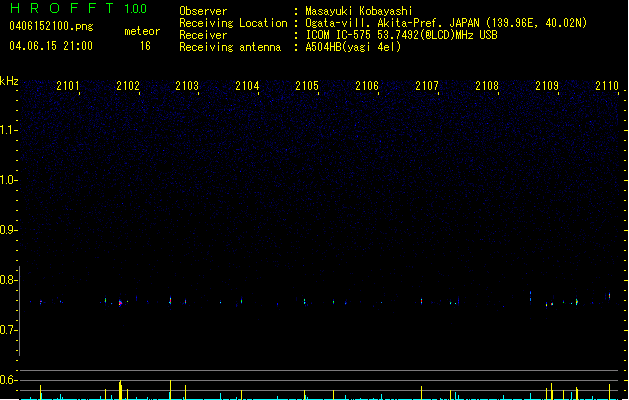
Task: Click the date stamp 04.06.15 21:00
Action: point(51,46)
